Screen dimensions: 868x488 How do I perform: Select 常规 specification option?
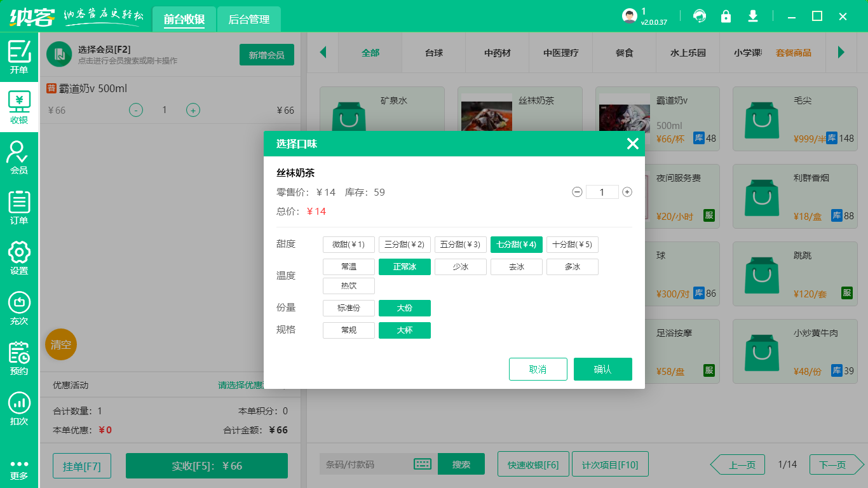pyautogui.click(x=349, y=330)
